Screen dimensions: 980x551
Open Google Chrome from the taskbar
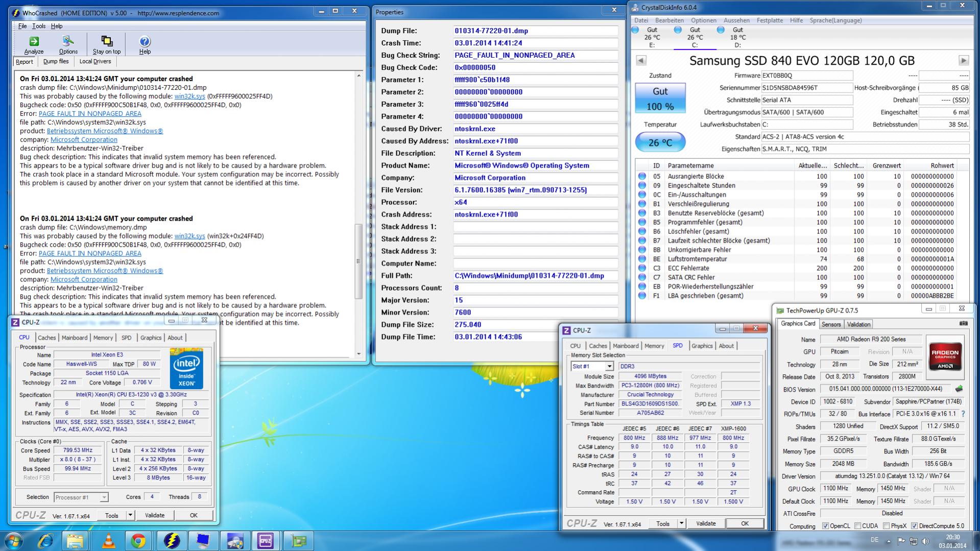click(138, 540)
